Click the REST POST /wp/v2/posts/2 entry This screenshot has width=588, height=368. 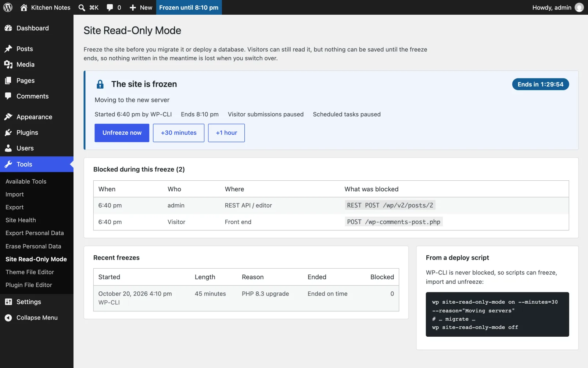(390, 205)
